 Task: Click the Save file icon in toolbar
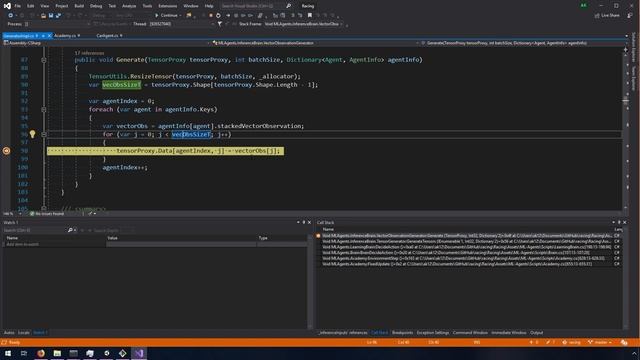(51, 16)
